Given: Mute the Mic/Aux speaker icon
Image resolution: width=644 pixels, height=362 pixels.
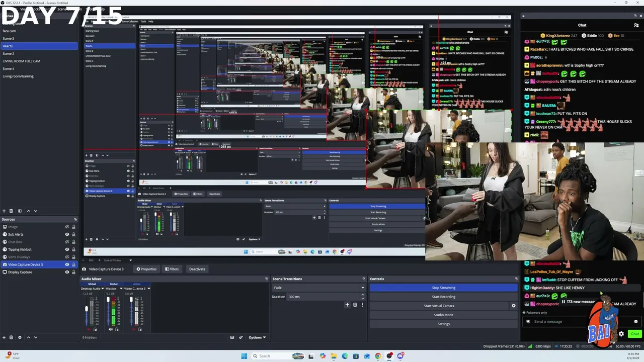Looking at the screenshot, I should click(111, 329).
